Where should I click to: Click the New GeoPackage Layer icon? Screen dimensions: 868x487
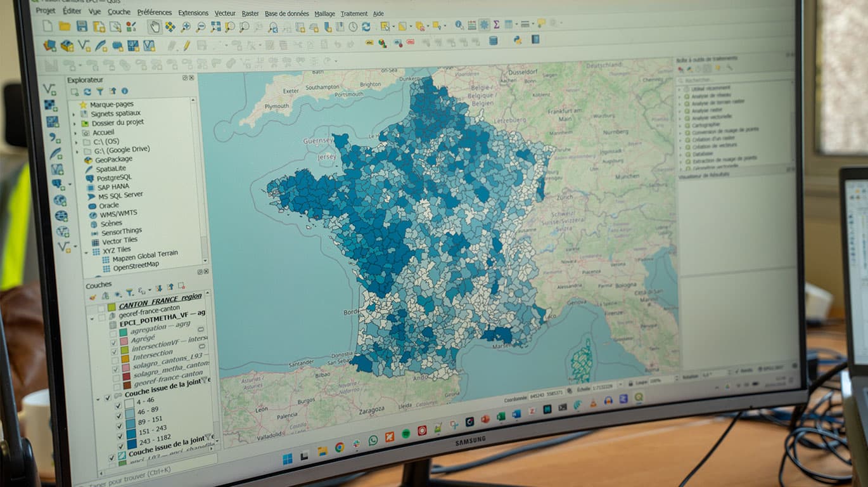pyautogui.click(x=67, y=46)
